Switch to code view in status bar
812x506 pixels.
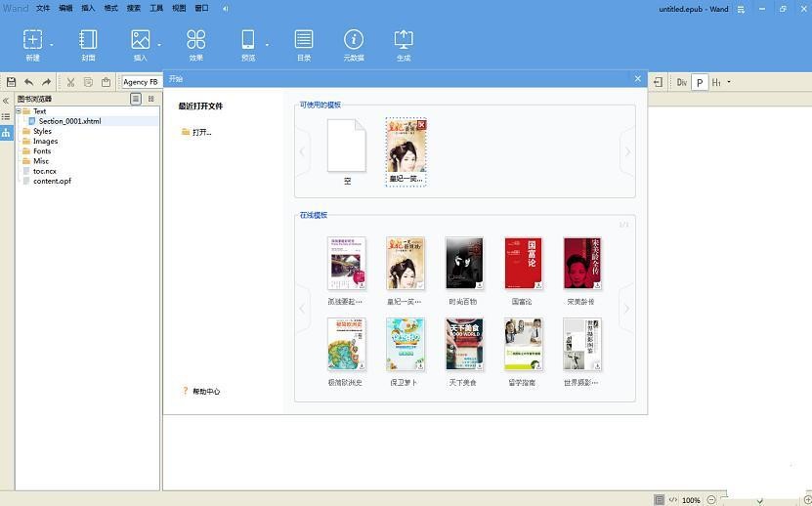pos(673,500)
